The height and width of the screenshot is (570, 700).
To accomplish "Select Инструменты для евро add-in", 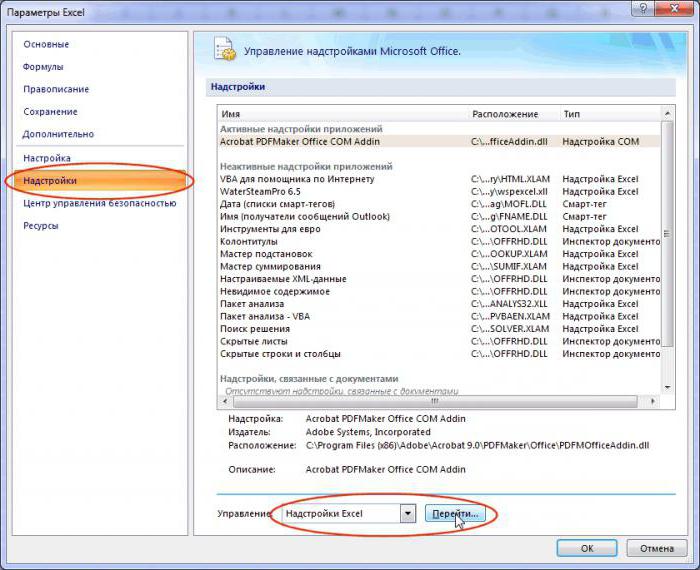I will click(x=439, y=229).
